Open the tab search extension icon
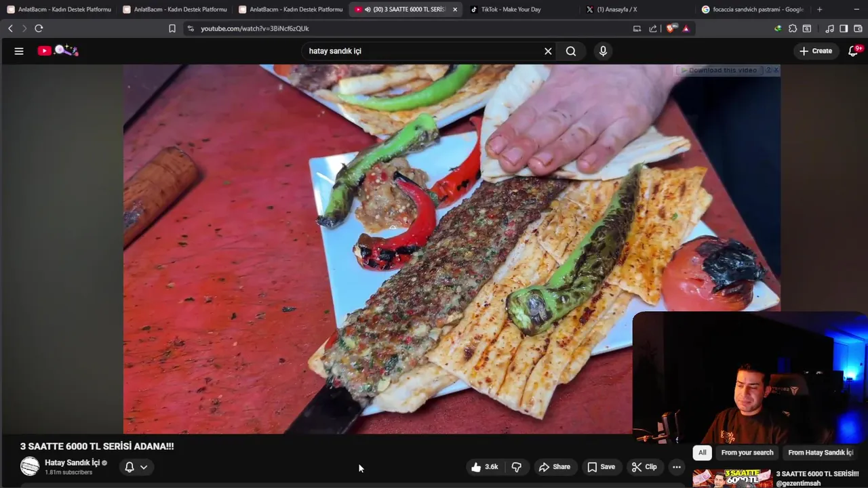This screenshot has width=868, height=488. click(x=807, y=28)
